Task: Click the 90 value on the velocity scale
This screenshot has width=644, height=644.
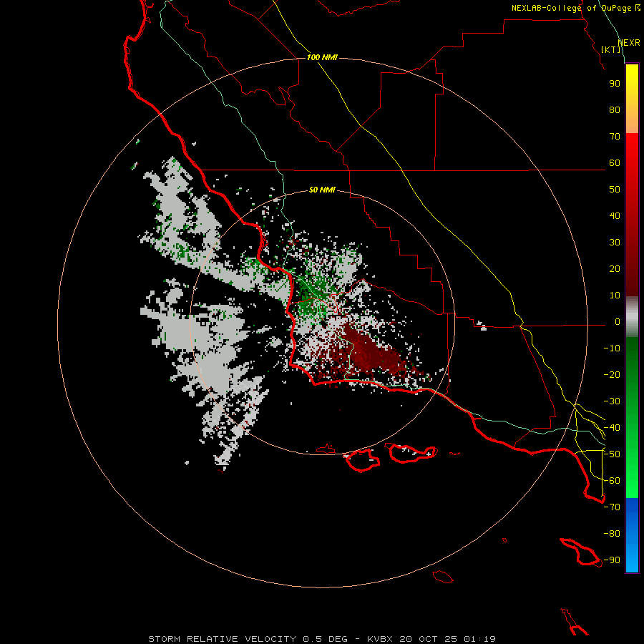Action: click(x=615, y=84)
